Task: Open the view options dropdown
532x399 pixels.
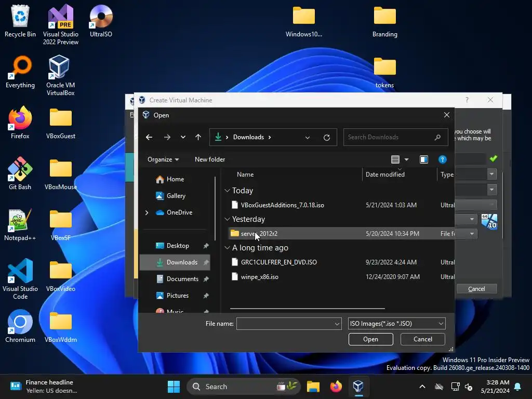Action: point(406,159)
